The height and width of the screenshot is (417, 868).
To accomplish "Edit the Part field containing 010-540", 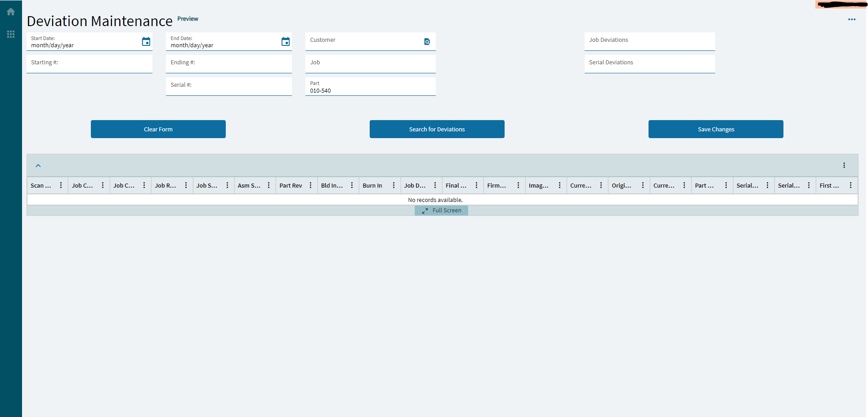I will coord(371,86).
